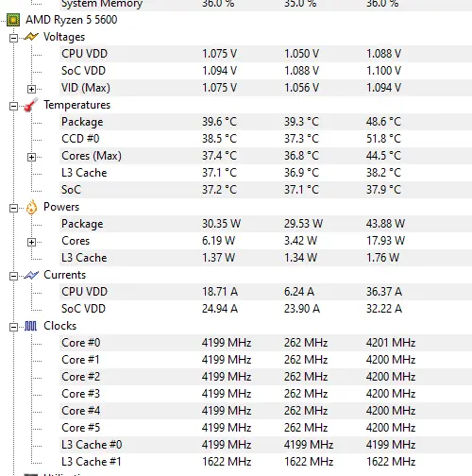Expand the Cores (Max) temperature row
472x476 pixels.
tap(31, 157)
